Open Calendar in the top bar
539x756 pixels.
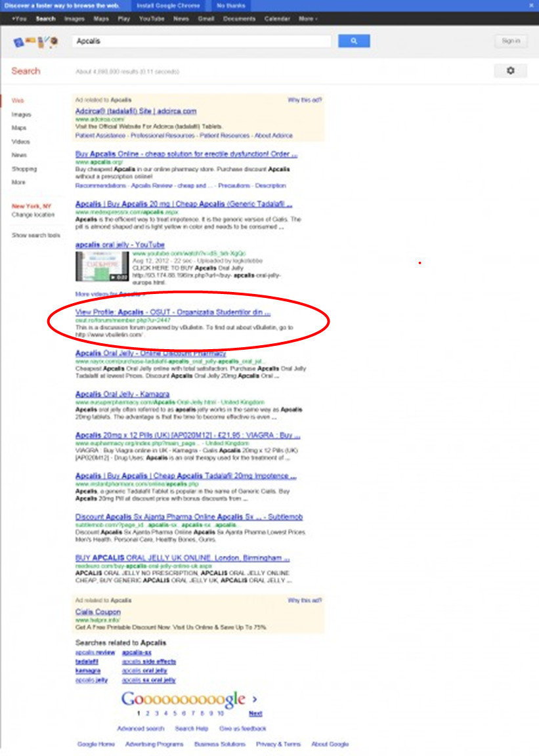click(x=277, y=19)
